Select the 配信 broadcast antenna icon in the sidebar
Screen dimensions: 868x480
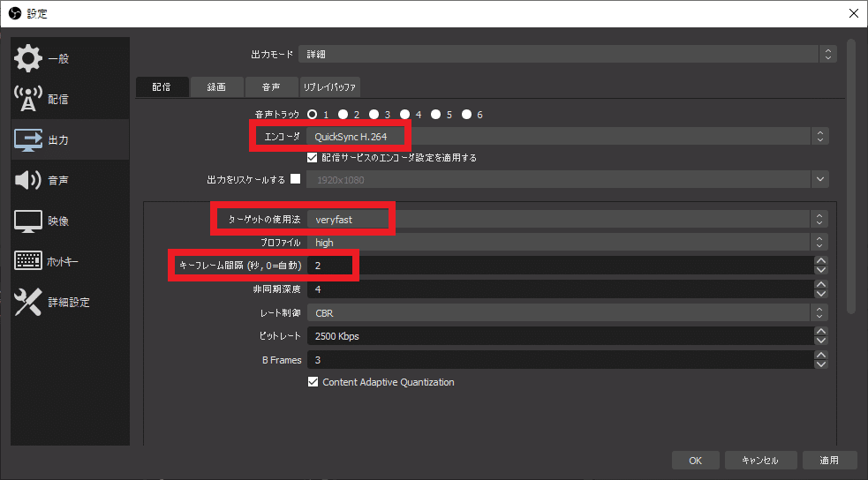(27, 99)
